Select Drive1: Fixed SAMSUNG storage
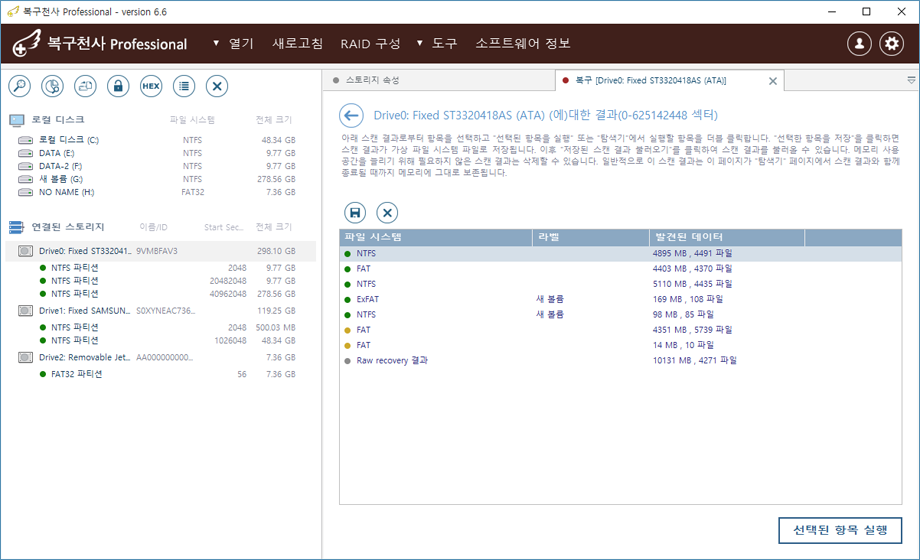Viewport: 920px width, 560px height. tap(160, 311)
